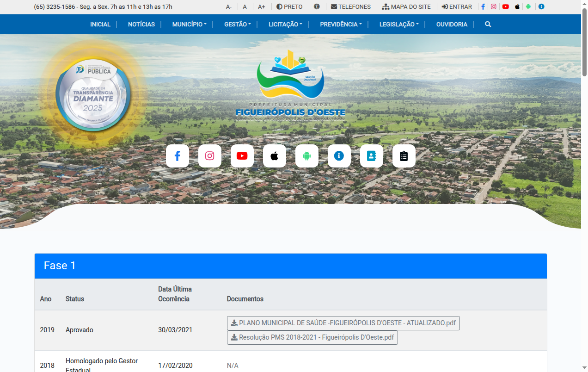The width and height of the screenshot is (588, 372).
Task: Open Android app icon in top bar
Action: coord(528,7)
